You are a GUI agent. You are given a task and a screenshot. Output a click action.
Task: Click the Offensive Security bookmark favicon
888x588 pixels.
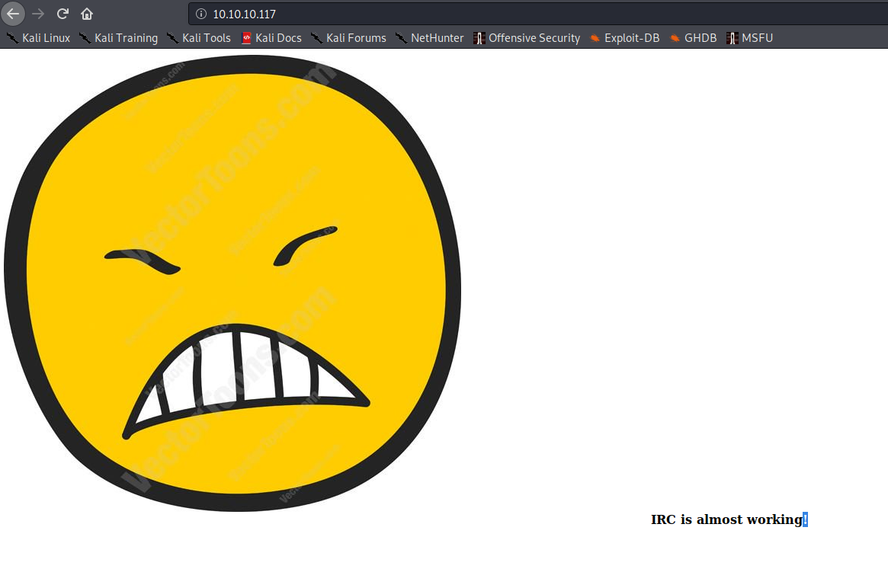coord(479,37)
